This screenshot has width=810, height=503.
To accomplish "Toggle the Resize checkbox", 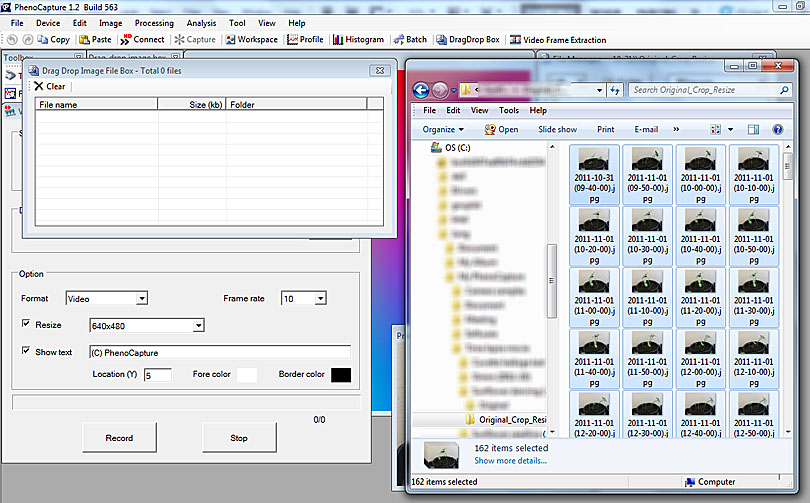I will coord(26,325).
